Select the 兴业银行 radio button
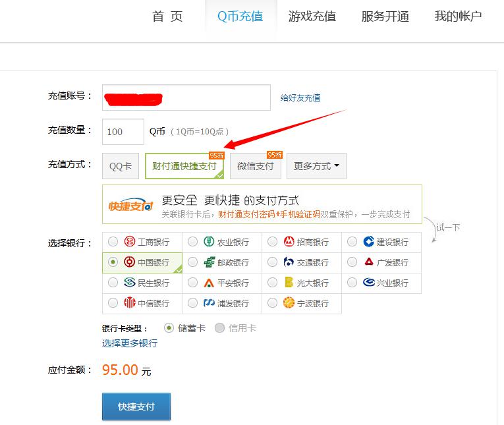Screen dimensions: 504x425 (352, 282)
